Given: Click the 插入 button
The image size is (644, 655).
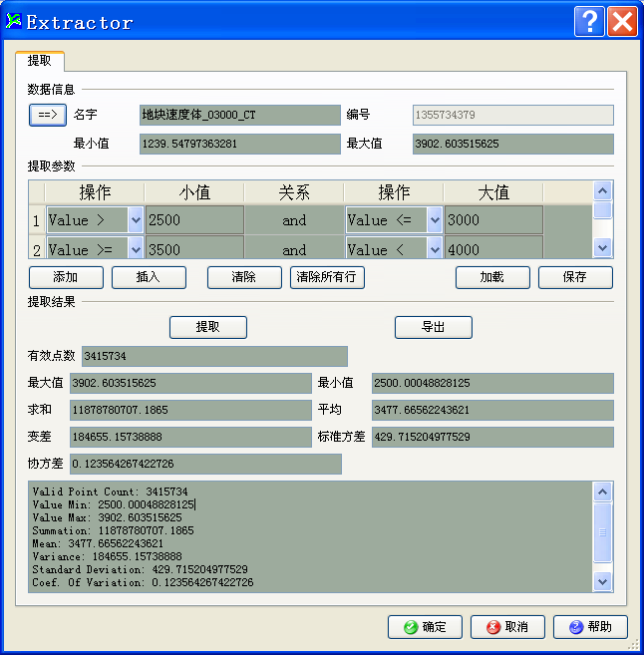Looking at the screenshot, I should click(x=149, y=277).
